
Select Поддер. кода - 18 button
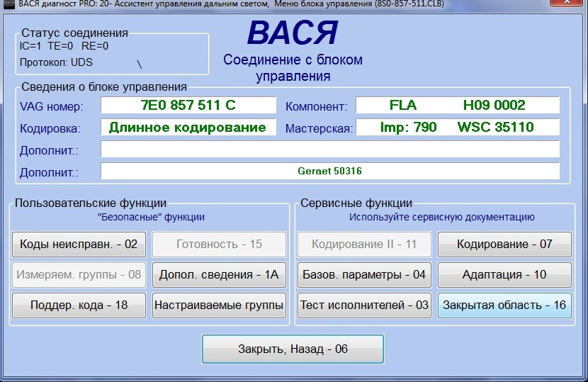79,305
